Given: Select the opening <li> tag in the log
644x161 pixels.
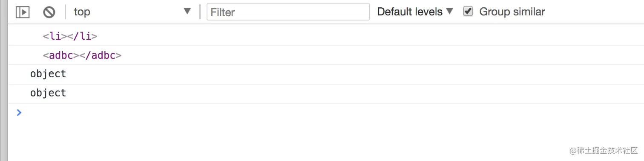Looking at the screenshot, I should coord(52,36).
